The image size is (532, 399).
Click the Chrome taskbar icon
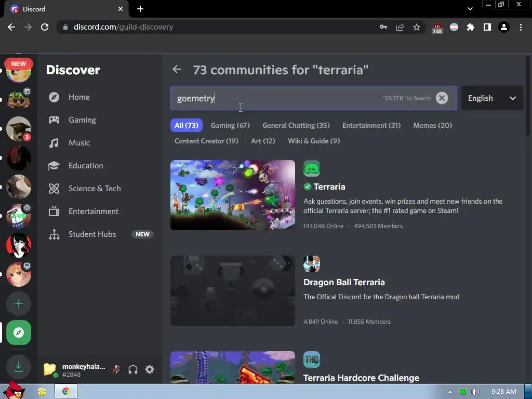click(66, 392)
